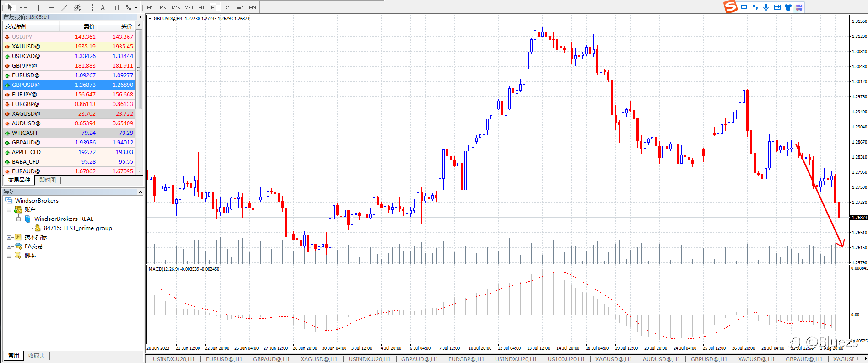Select the APPLE_CFD symbol row
This screenshot has height=363, width=868.
(69, 152)
